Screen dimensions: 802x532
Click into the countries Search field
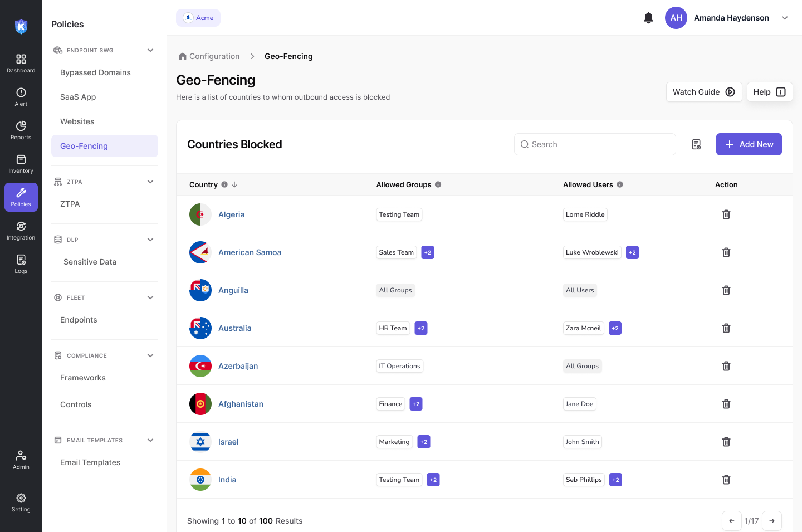coord(596,144)
